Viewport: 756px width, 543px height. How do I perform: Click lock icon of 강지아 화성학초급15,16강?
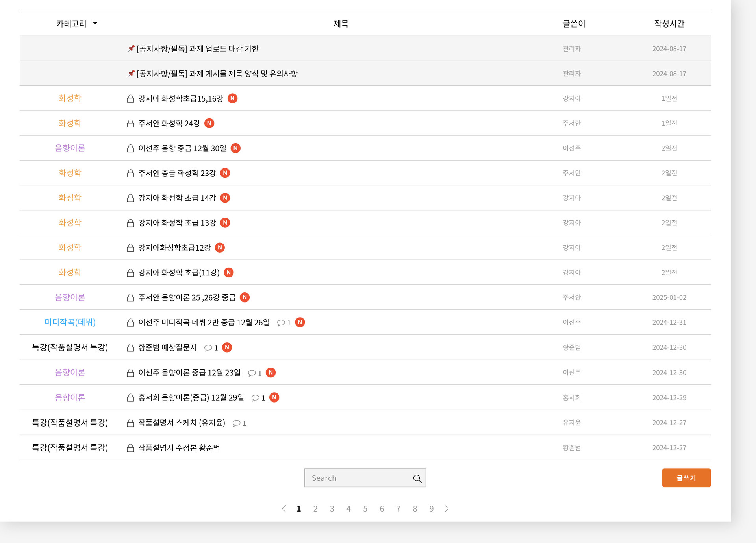130,98
